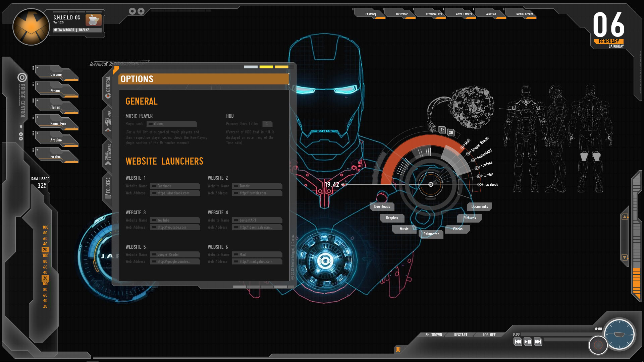Screen dimensions: 644x362
Task: Open Illustrator from the top launcher bar
Action: 401,14
